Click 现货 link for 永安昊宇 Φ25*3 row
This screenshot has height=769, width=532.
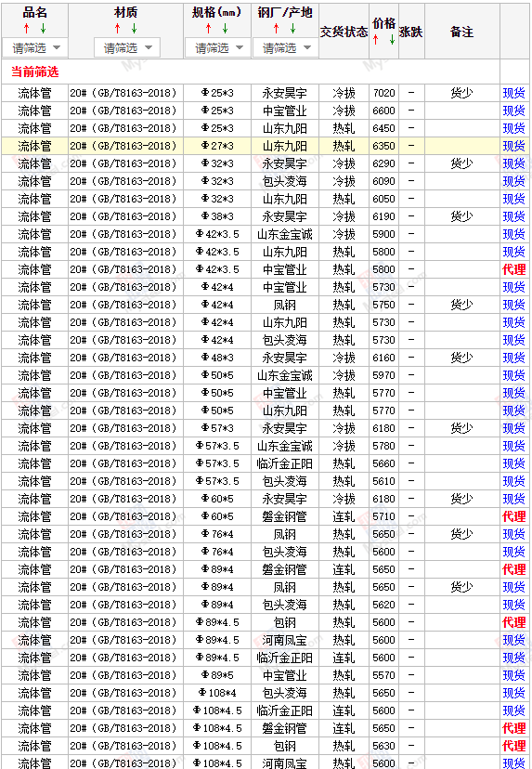[513, 93]
